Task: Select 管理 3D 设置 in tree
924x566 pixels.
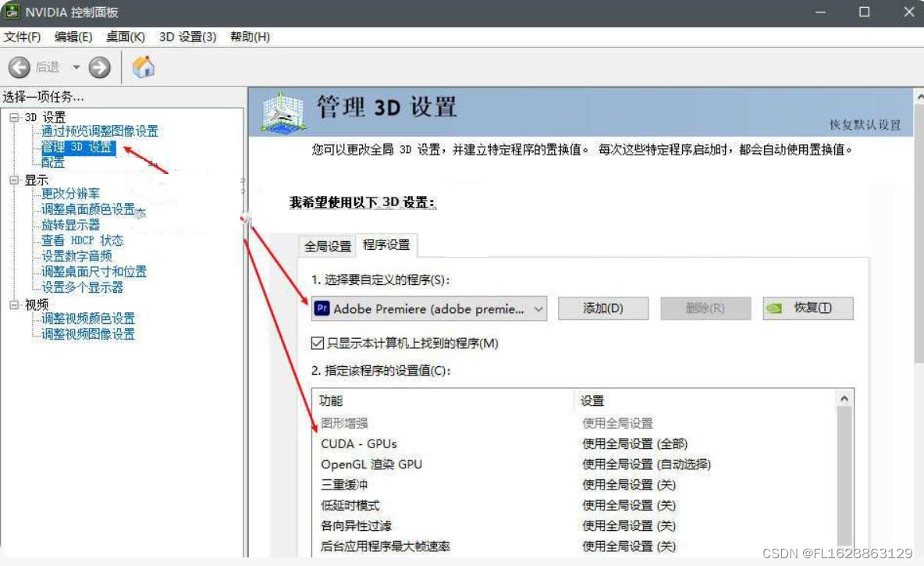Action: [x=77, y=147]
